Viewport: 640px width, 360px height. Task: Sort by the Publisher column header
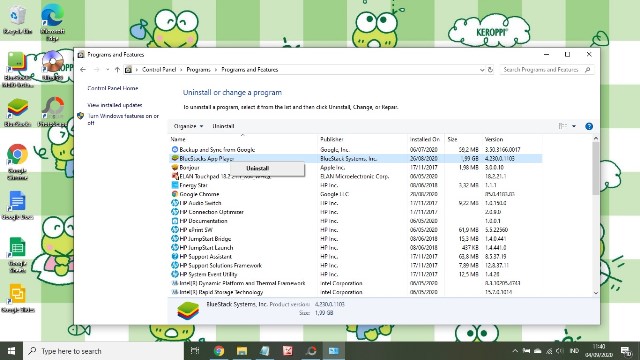(x=362, y=139)
